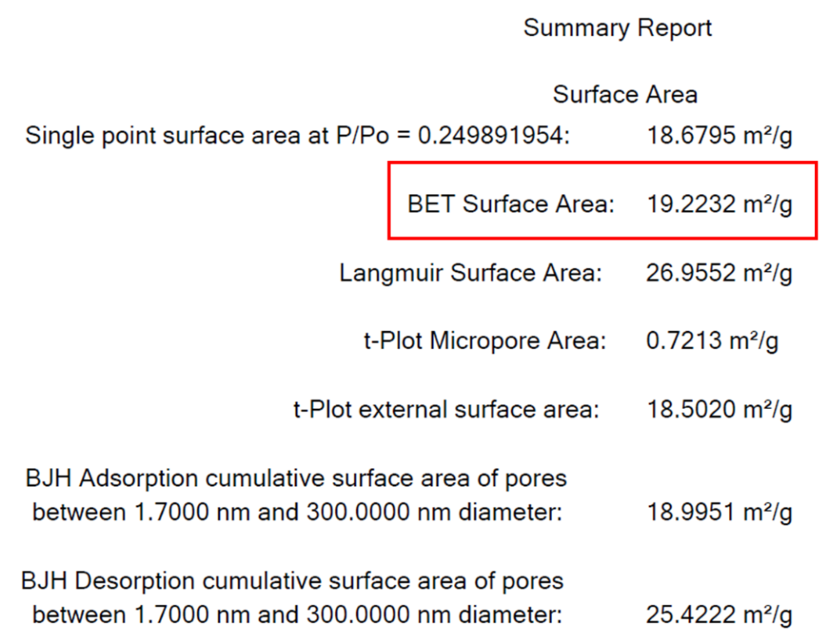Screen dimensions: 827x644
Task: Select the highlighted 19.2232 m²/g value
Action: click(x=720, y=205)
